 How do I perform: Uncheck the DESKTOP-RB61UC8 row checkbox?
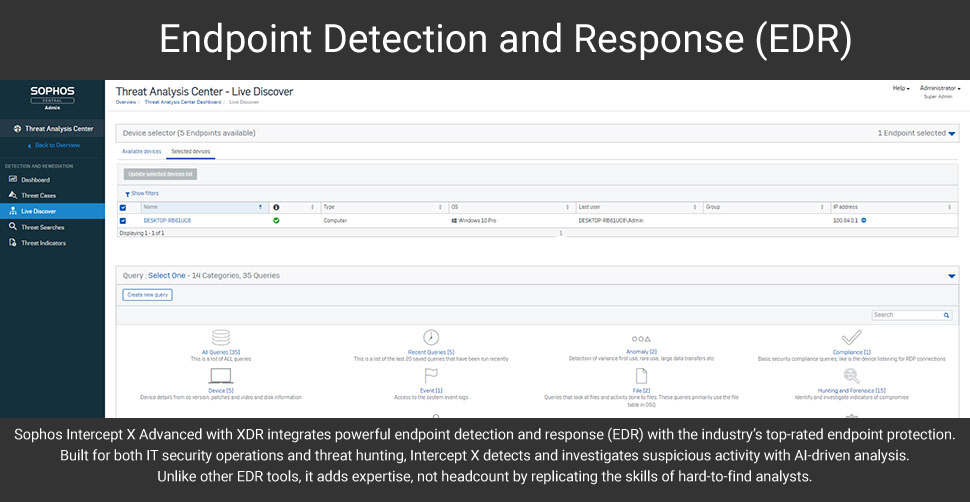click(122, 221)
